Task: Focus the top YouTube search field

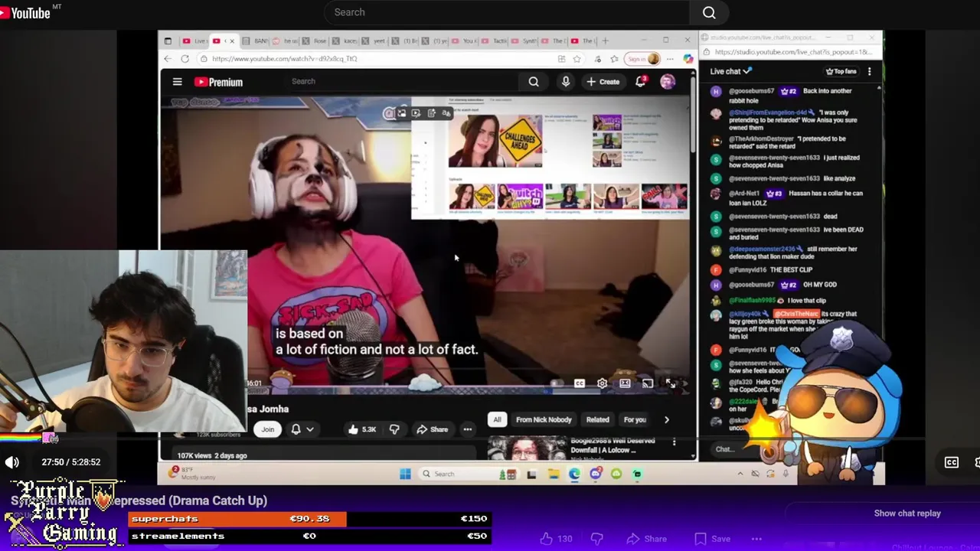Action: click(x=505, y=12)
